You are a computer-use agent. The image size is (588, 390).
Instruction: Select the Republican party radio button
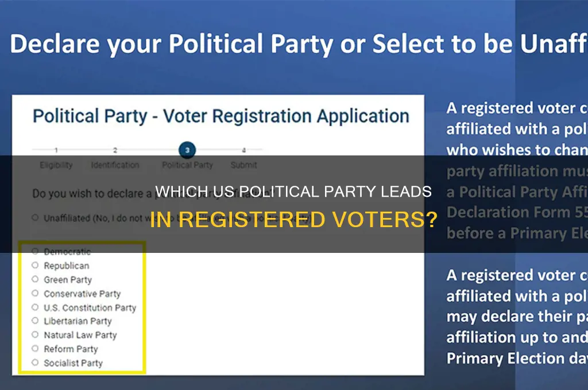click(x=35, y=266)
